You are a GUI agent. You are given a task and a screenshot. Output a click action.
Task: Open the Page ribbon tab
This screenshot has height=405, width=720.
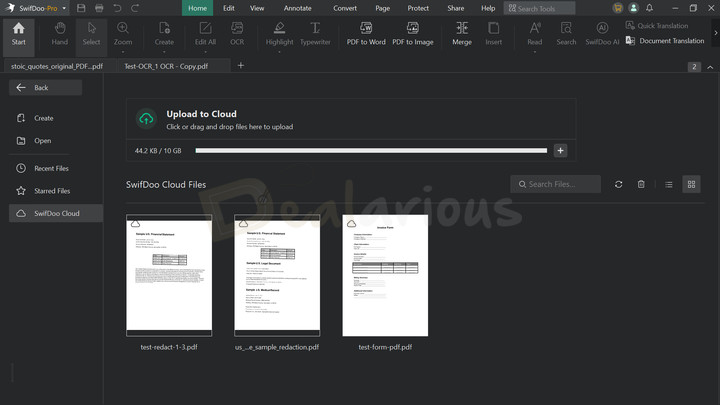coord(382,8)
